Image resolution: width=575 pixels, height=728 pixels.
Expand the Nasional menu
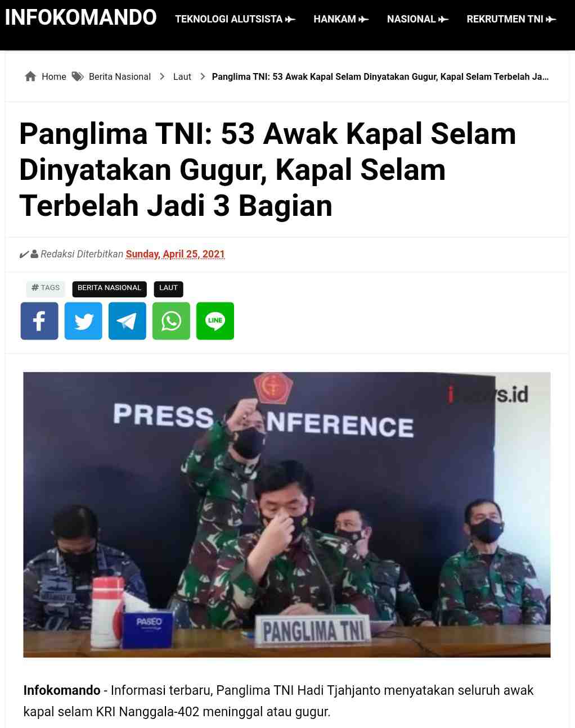417,19
